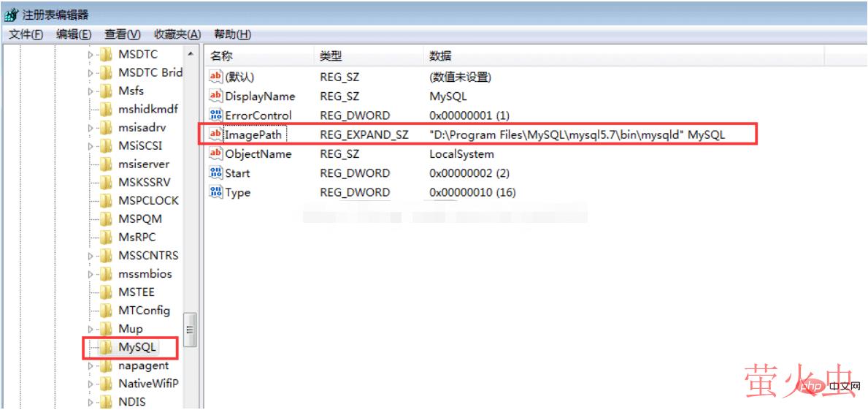Click the NativeWifiP folder icon
868x410 pixels.
(106, 384)
